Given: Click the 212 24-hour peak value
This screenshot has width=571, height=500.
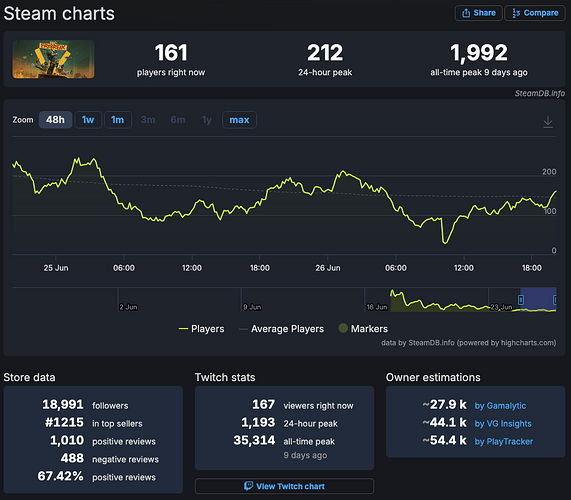Looking at the screenshot, I should click(325, 53).
